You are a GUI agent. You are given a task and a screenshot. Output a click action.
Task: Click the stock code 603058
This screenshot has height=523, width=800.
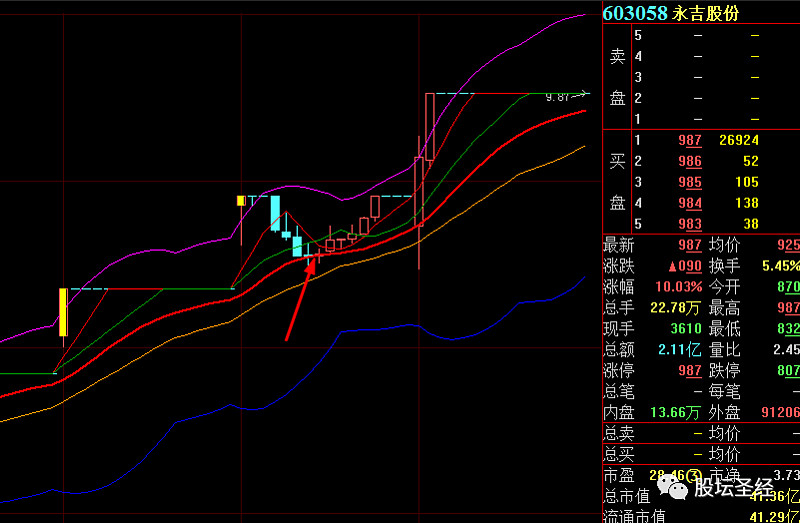tap(635, 13)
